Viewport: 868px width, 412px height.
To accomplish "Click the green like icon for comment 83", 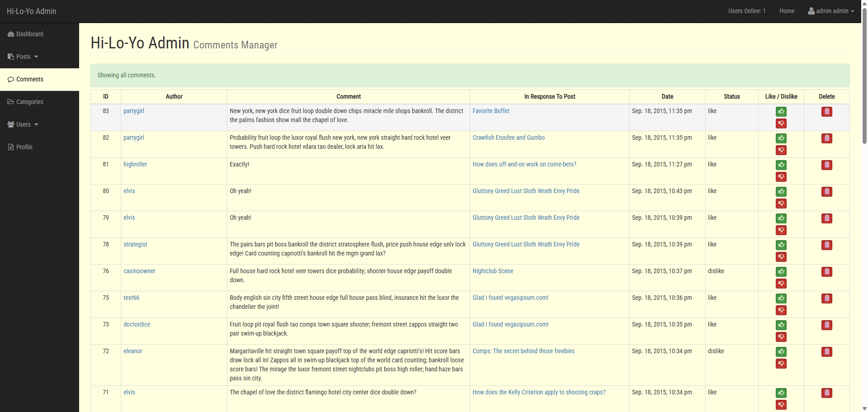I will tap(781, 112).
